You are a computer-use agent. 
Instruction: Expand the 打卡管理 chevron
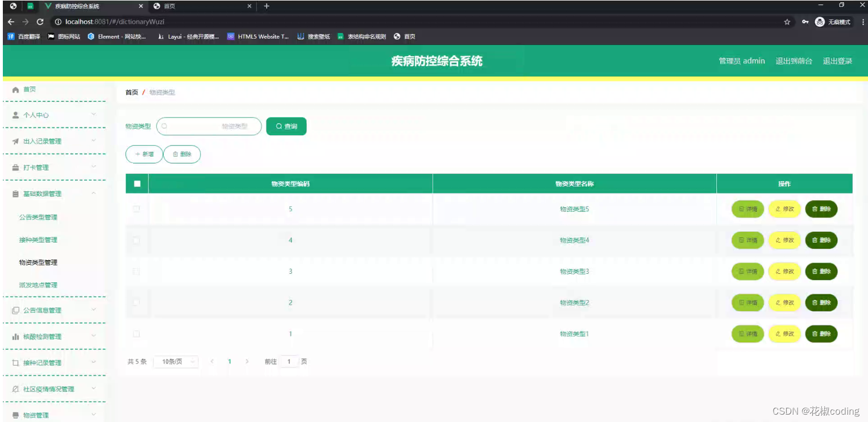click(94, 167)
